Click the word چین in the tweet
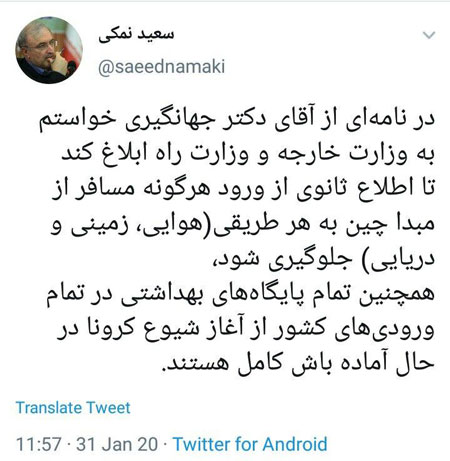450x461 pixels. click(x=367, y=224)
